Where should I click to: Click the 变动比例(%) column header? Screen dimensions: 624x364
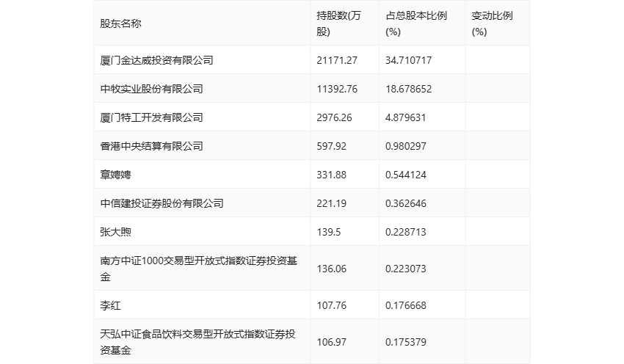click(x=493, y=23)
